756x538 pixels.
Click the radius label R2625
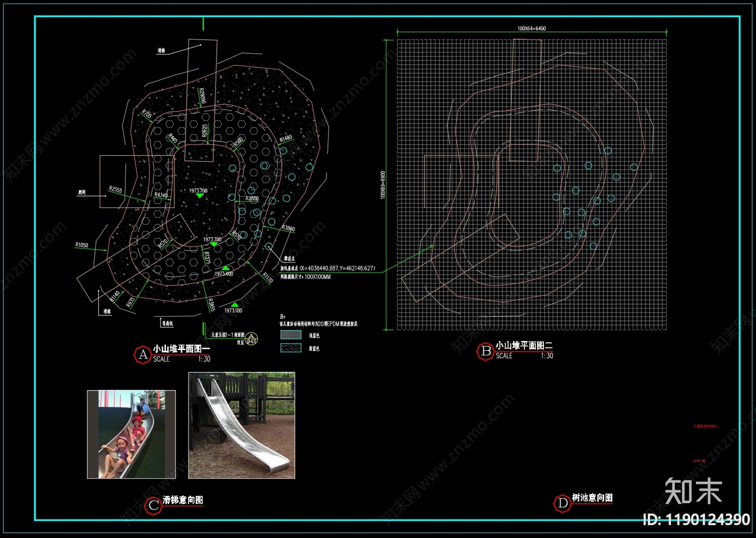coord(204,131)
